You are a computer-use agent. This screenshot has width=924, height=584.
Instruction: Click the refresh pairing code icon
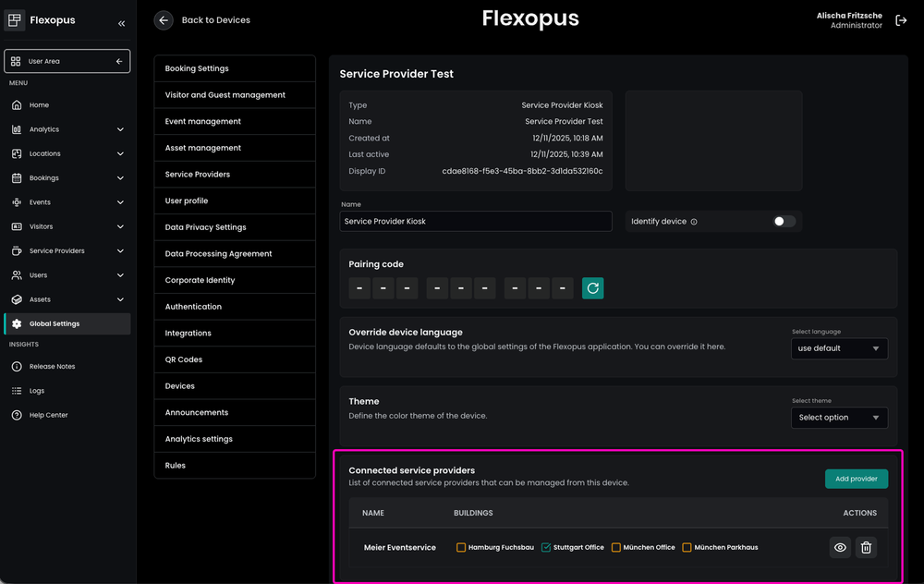coord(592,288)
